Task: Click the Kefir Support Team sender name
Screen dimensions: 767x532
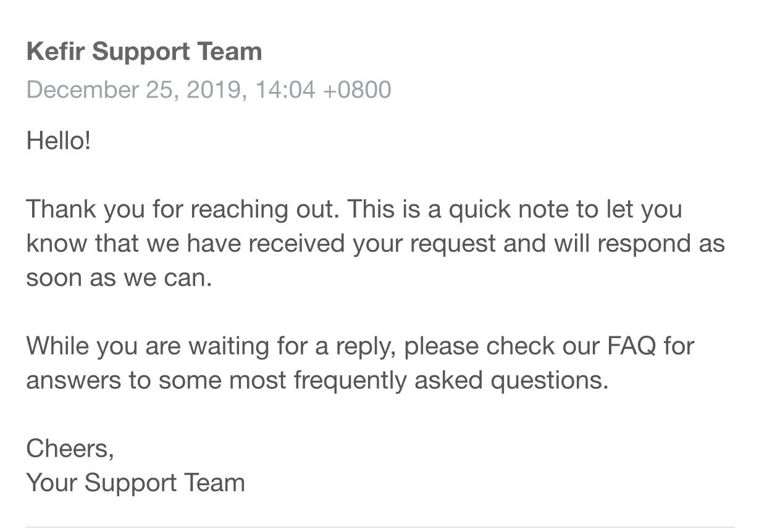Action: 144,52
